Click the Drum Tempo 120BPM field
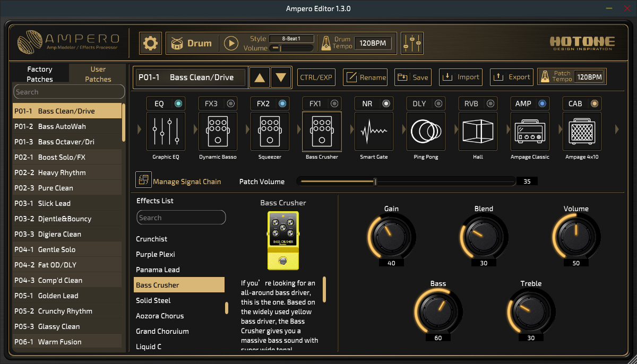 tap(374, 44)
